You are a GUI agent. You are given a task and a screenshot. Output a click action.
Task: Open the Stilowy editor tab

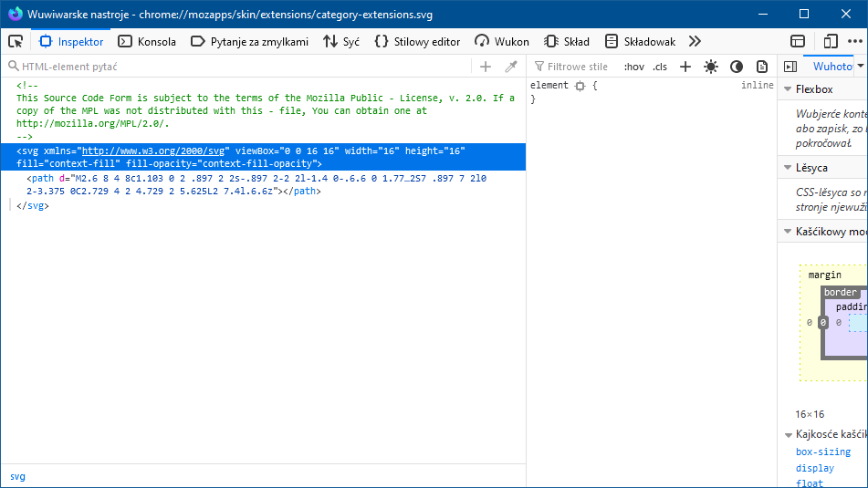(417, 41)
